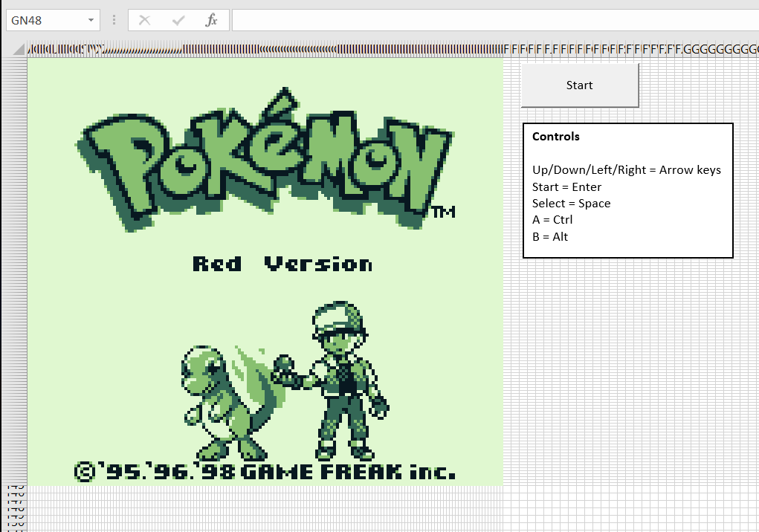Click the formula bar vertical dots handle
Screen dimensions: 759x532
(114, 20)
